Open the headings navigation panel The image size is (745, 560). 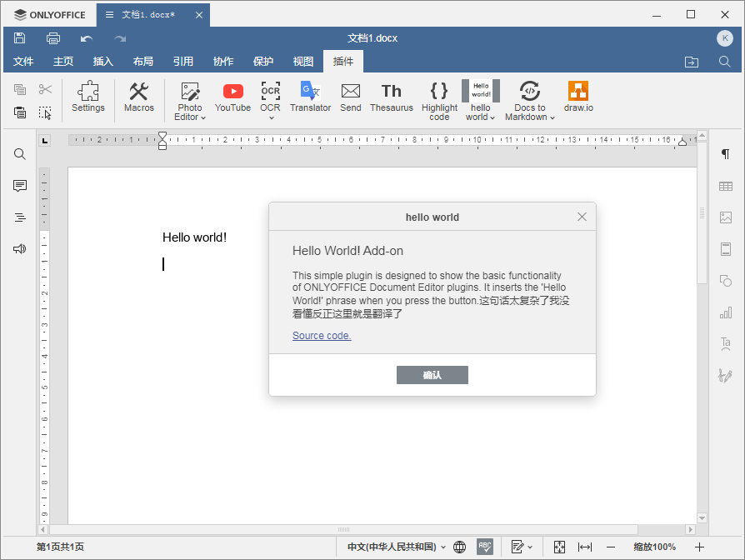19,217
